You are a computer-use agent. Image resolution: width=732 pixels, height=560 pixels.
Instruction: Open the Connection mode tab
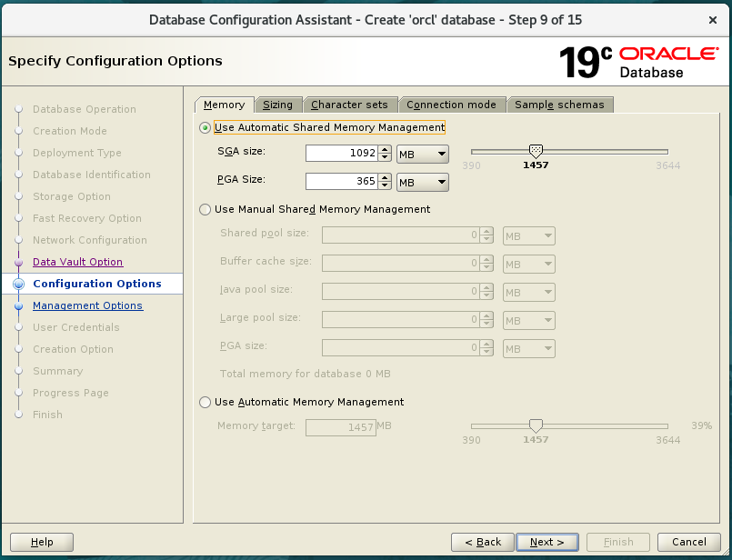click(x=451, y=105)
